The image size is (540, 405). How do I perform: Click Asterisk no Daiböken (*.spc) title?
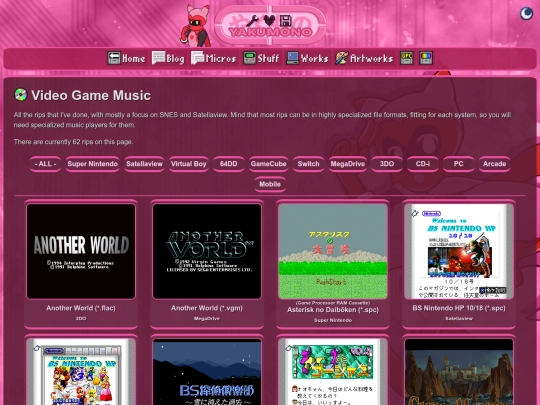pos(333,310)
